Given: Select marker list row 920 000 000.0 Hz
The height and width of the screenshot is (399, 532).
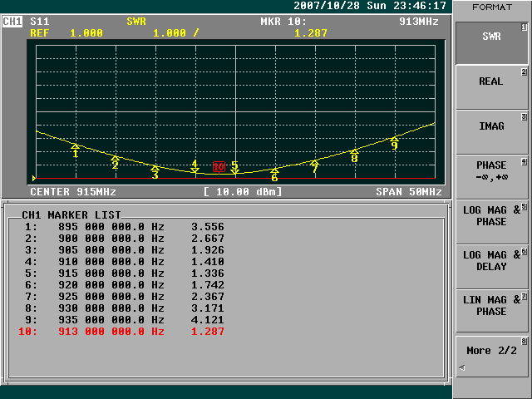Looking at the screenshot, I should [x=124, y=285].
